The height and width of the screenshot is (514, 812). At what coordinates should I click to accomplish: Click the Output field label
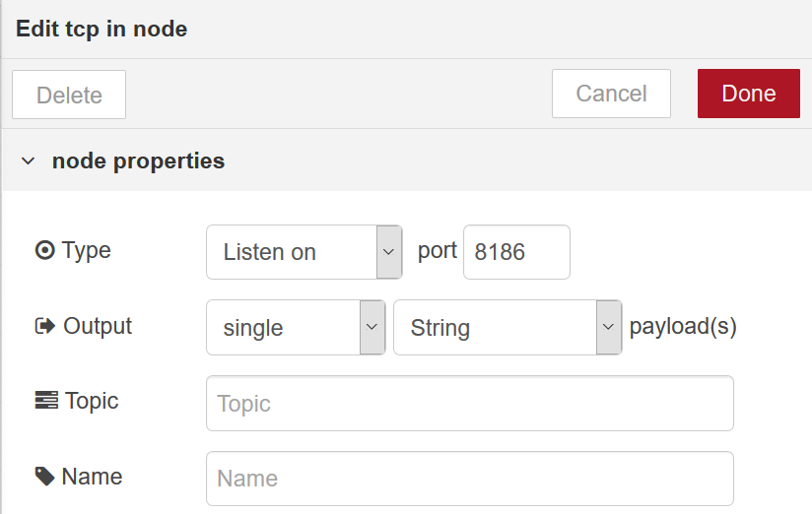tap(98, 326)
